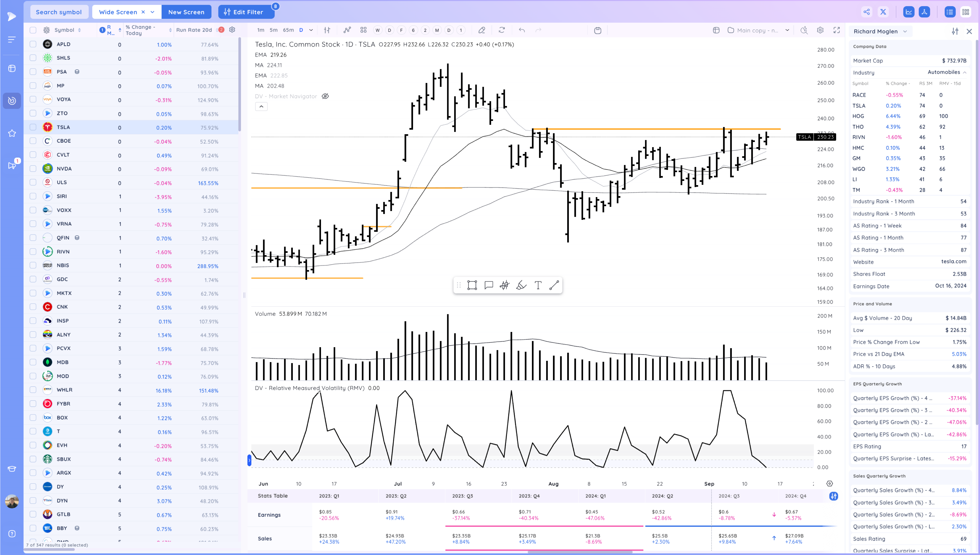The width and height of the screenshot is (980, 555).
Task: Collapse the indicator legend chevron
Action: point(261,106)
